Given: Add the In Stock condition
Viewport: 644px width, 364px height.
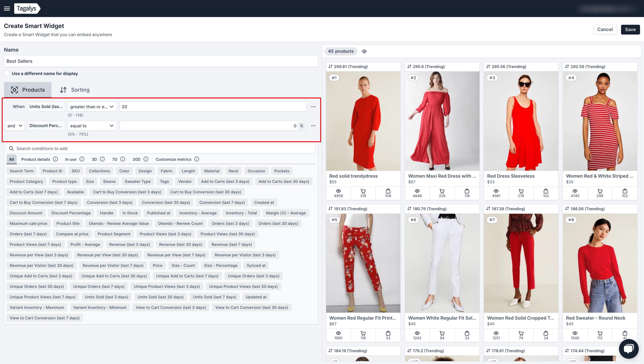Looking at the screenshot, I should tap(130, 213).
